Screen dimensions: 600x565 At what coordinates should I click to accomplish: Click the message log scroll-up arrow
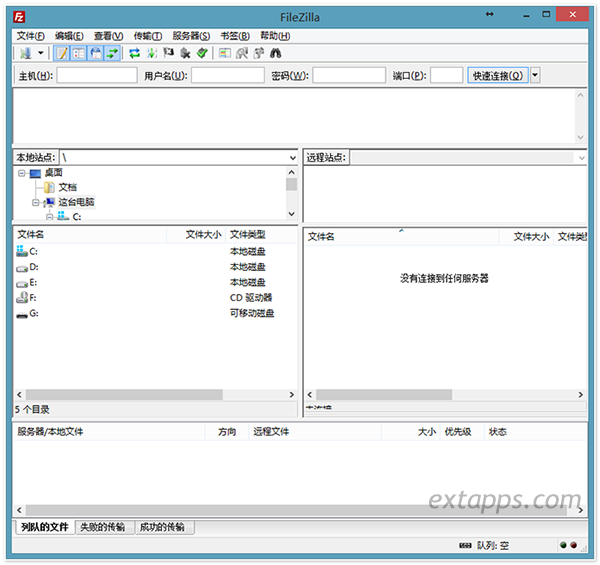pos(580,95)
